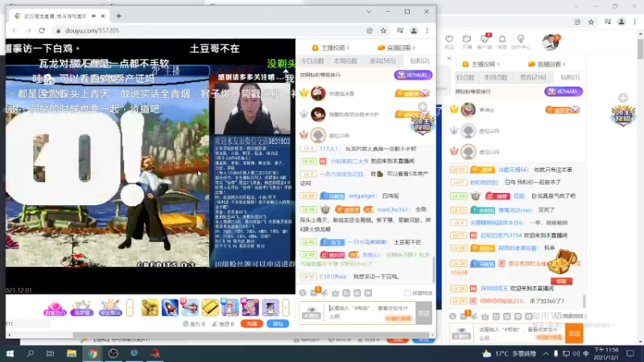Mute tab via speaker icon on tab

point(94,16)
